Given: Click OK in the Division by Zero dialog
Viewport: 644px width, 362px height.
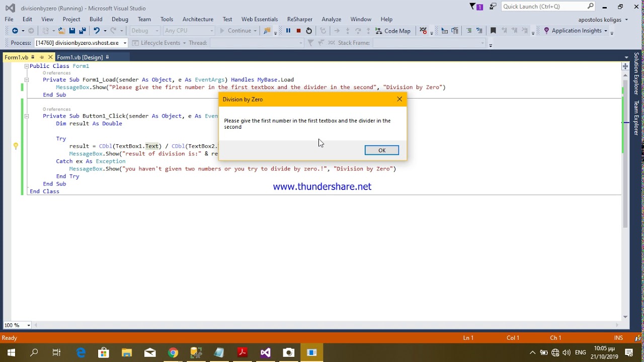Looking at the screenshot, I should [382, 150].
